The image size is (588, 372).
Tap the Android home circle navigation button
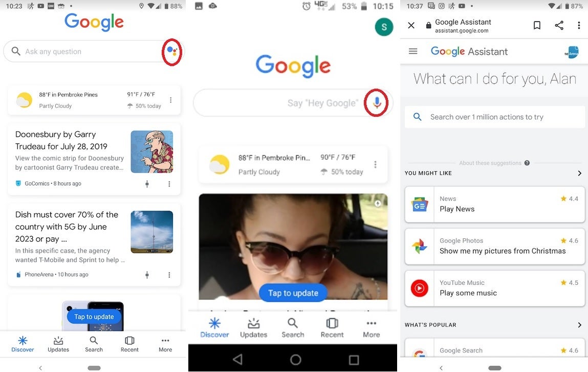click(x=295, y=360)
